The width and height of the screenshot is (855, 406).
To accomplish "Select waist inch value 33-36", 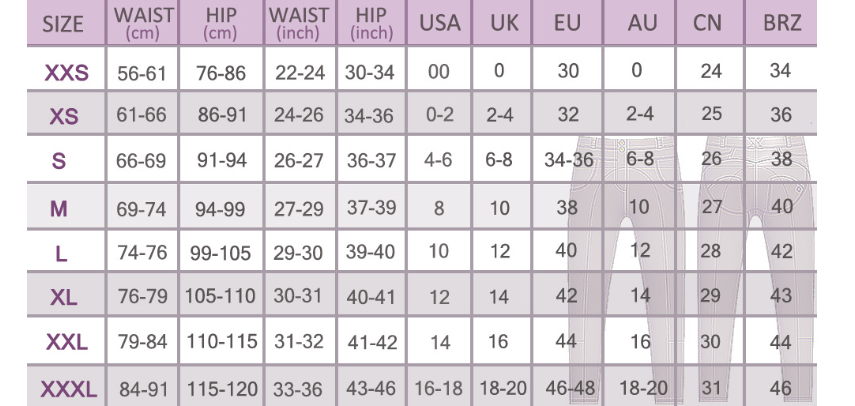I will point(298,389).
